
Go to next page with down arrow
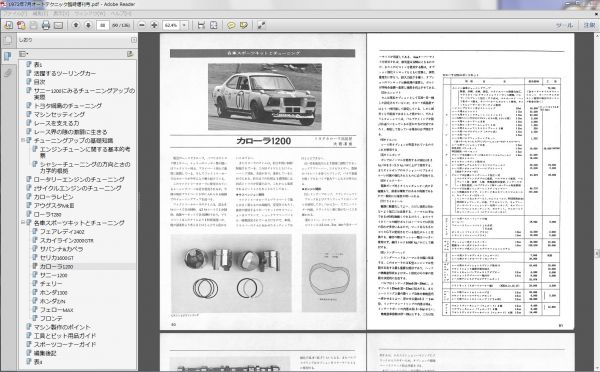pos(88,25)
